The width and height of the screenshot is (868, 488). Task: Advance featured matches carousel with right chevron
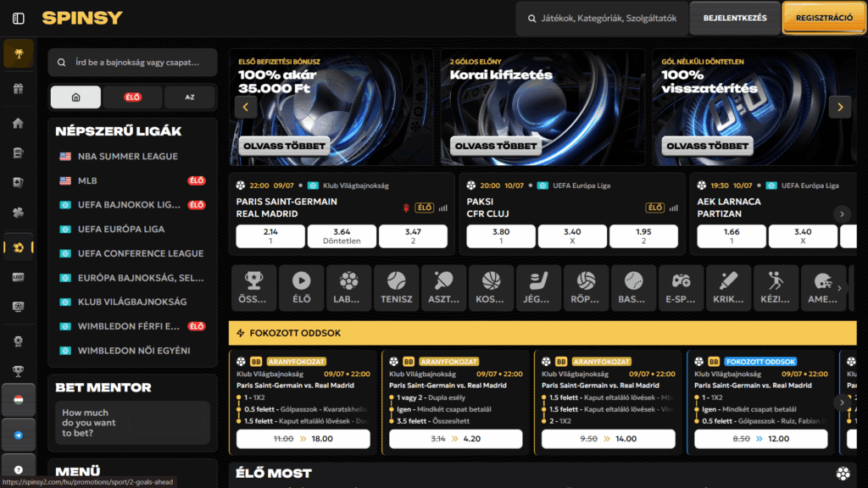[842, 214]
